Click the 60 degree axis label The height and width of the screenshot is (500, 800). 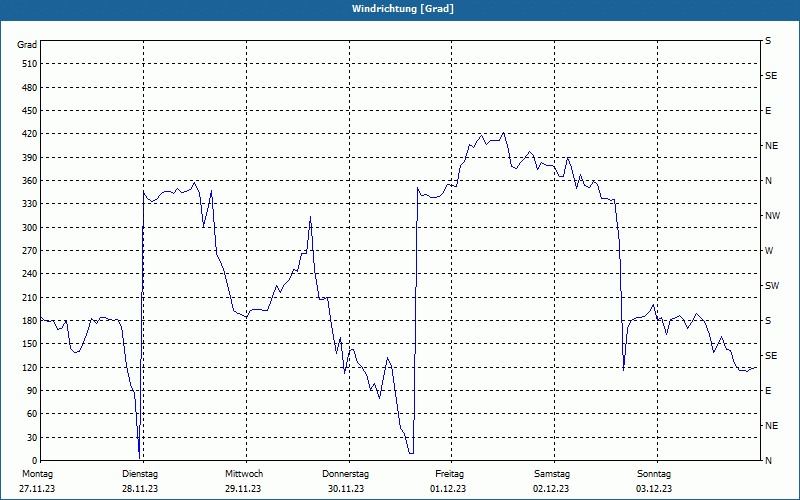click(x=32, y=414)
